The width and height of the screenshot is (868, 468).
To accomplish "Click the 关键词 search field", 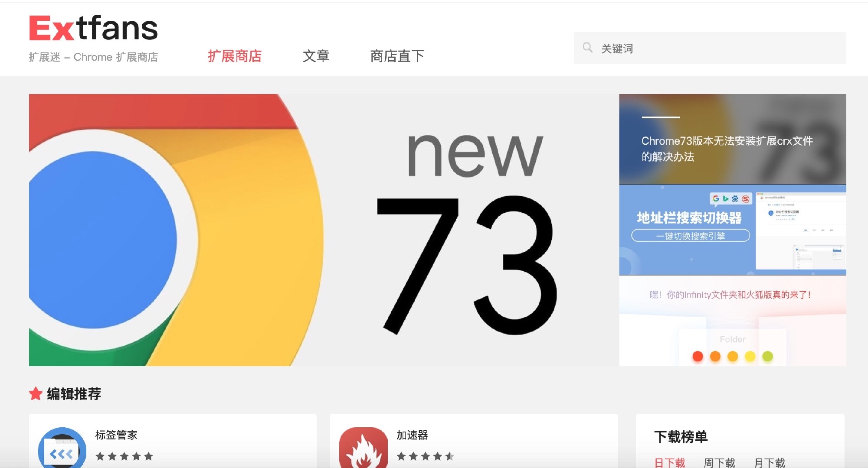I will pyautogui.click(x=710, y=48).
